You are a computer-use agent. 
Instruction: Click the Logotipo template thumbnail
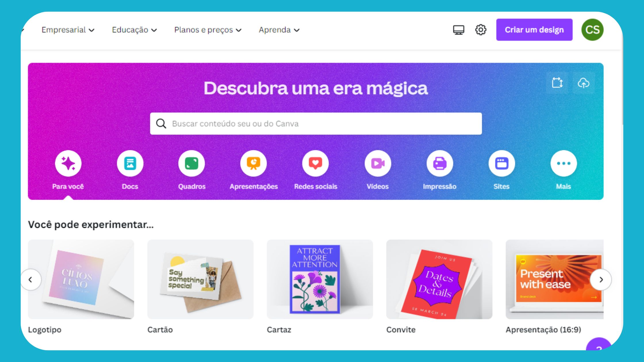pyautogui.click(x=81, y=279)
